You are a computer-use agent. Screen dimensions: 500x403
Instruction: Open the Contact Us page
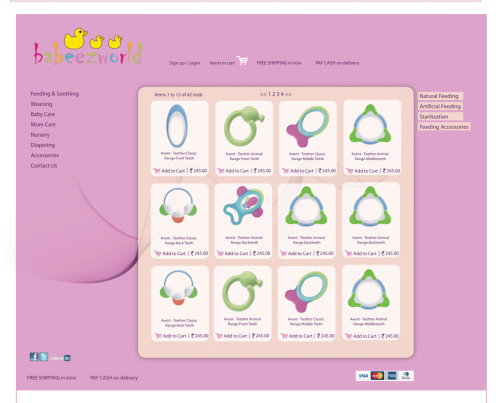tap(44, 166)
